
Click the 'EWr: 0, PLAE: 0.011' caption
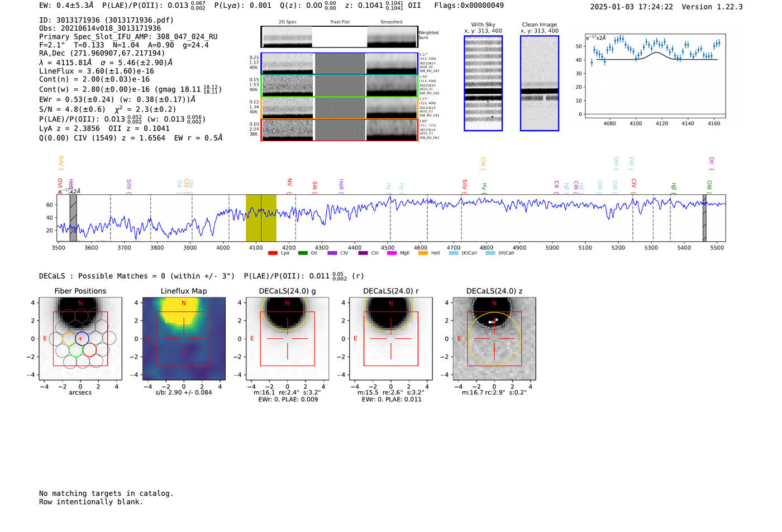coord(392,400)
